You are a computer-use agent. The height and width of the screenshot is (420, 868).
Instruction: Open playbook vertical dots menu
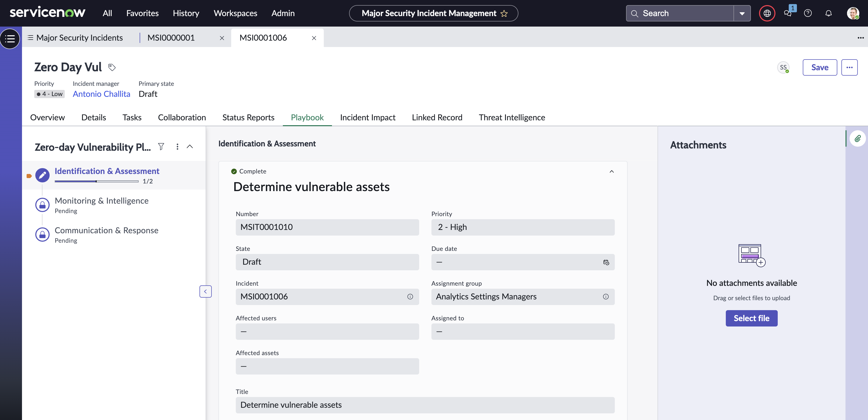pyautogui.click(x=177, y=146)
